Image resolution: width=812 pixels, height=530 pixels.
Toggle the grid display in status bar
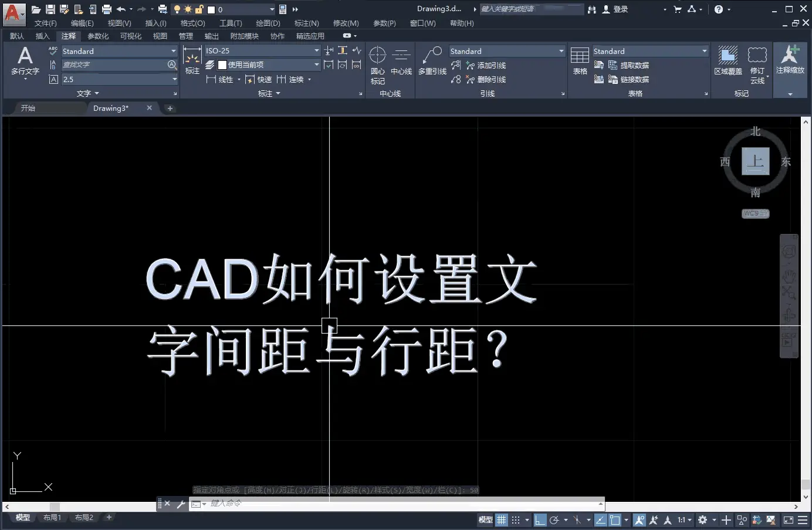[x=502, y=520]
